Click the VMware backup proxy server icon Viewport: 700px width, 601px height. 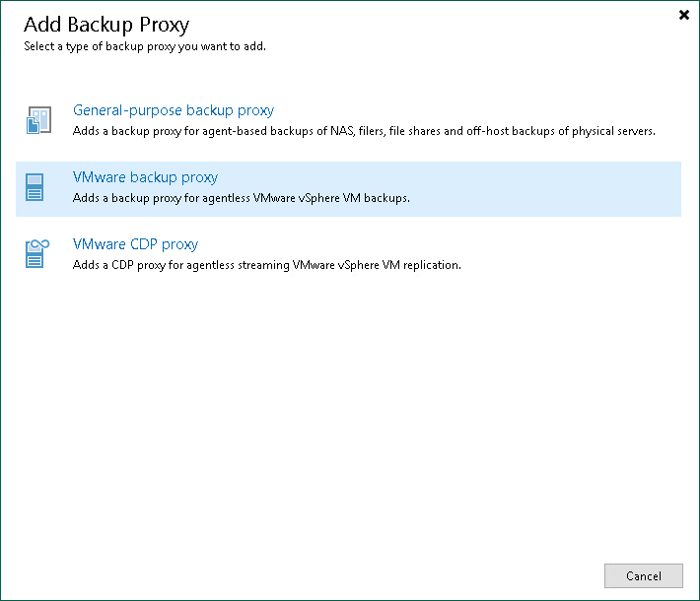tap(36, 187)
